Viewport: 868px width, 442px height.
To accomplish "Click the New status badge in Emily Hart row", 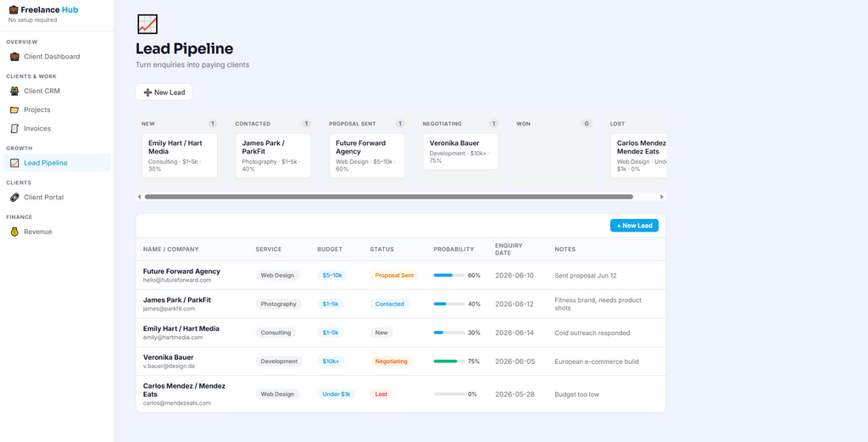I will click(x=381, y=333).
